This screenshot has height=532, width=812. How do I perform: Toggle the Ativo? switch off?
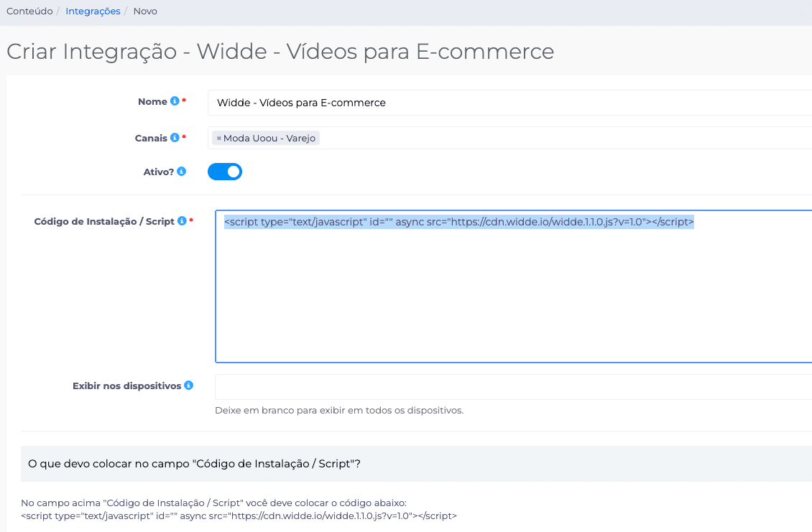point(225,172)
